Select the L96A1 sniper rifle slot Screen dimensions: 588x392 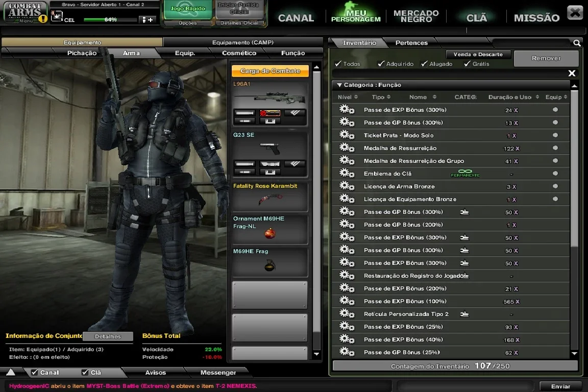[x=269, y=103]
